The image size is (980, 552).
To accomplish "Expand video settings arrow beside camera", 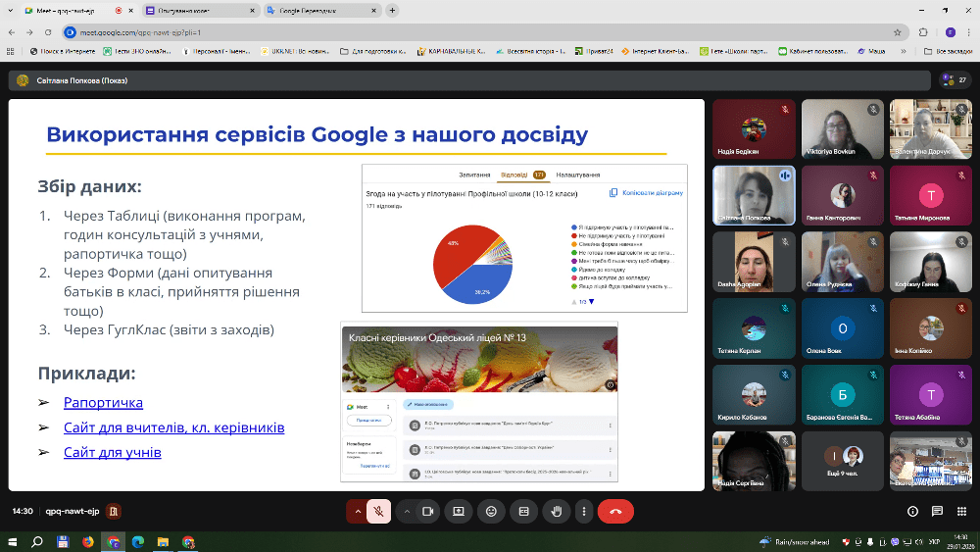I will pos(406,511).
